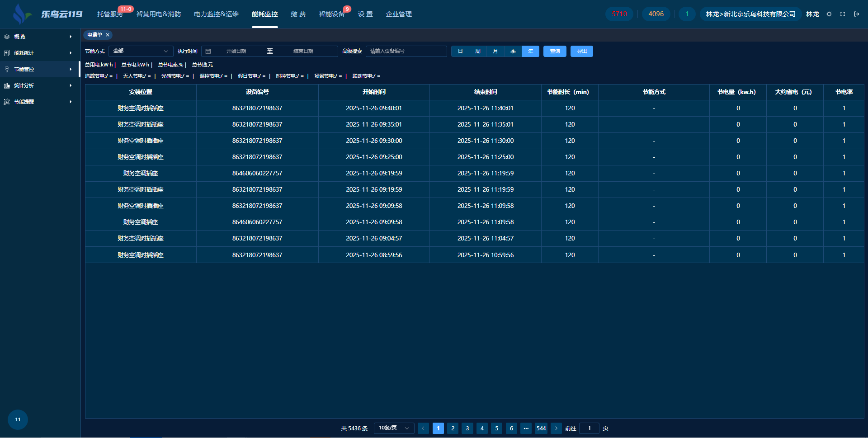Image resolution: width=868 pixels, height=438 pixels.
Task: Click the 节能管控 light bulb icon
Action: pos(7,69)
